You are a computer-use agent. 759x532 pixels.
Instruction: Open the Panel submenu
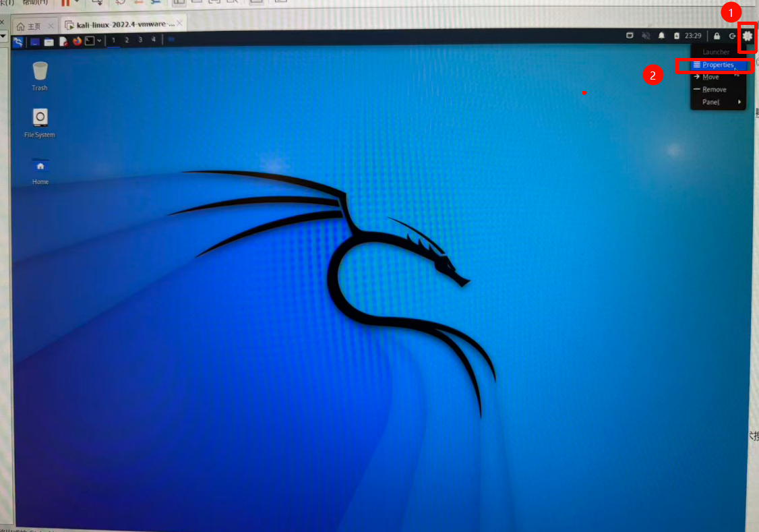click(x=718, y=102)
